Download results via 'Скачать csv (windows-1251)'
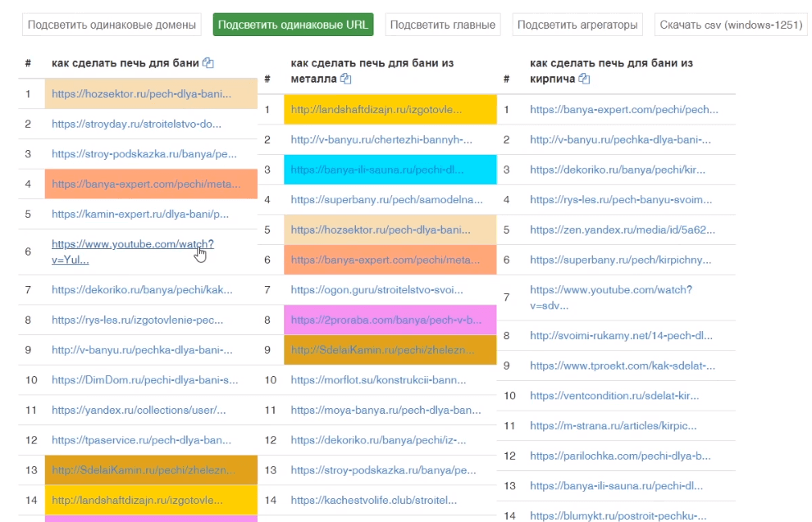 coord(731,25)
